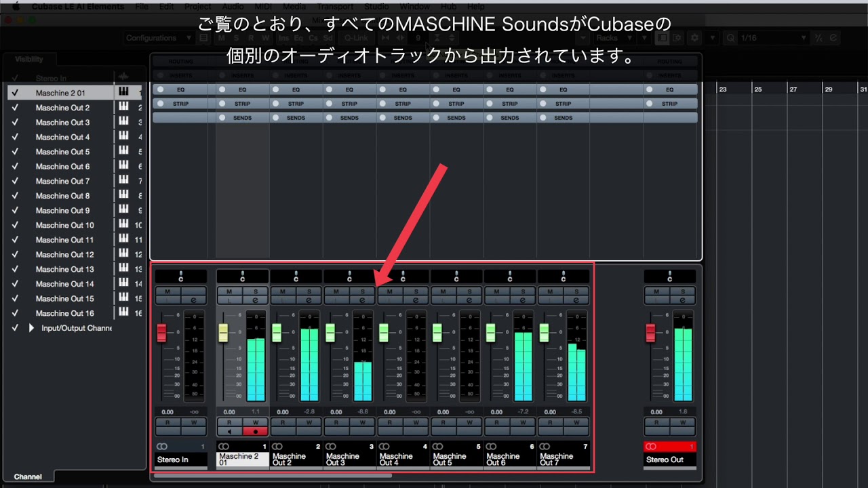Click the piano icon beside Maschine Out 16 in list
The height and width of the screenshot is (488, 868).
(x=123, y=312)
